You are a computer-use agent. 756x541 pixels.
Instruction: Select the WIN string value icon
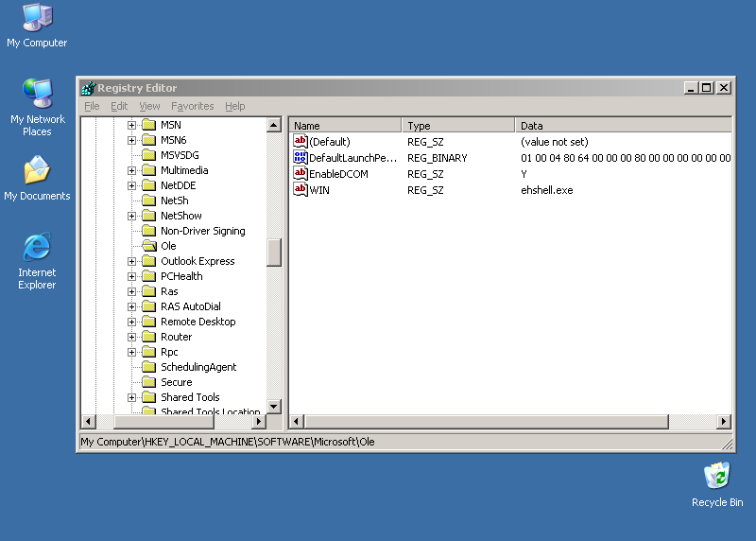(301, 189)
